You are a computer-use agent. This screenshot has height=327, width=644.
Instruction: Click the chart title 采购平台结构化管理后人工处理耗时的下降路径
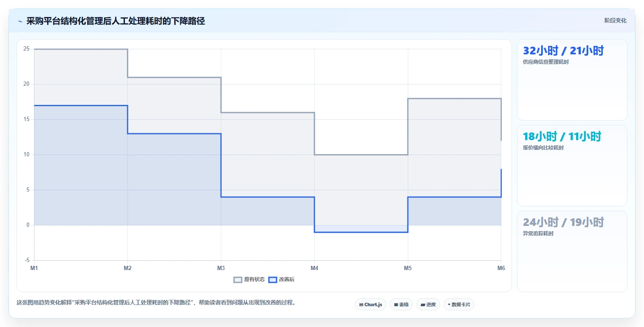(116, 21)
